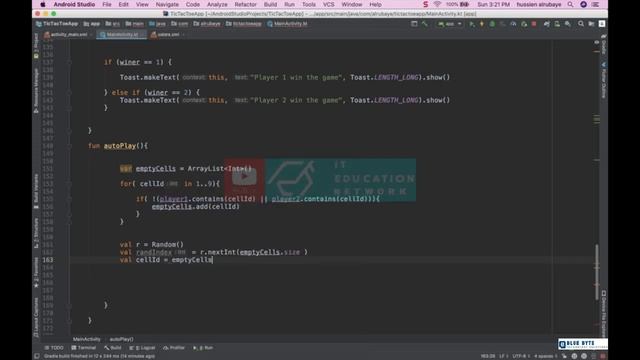Image resolution: width=640 pixels, height=360 pixels.
Task: Click the UTF-8 encoding status entry
Action: 521,356
